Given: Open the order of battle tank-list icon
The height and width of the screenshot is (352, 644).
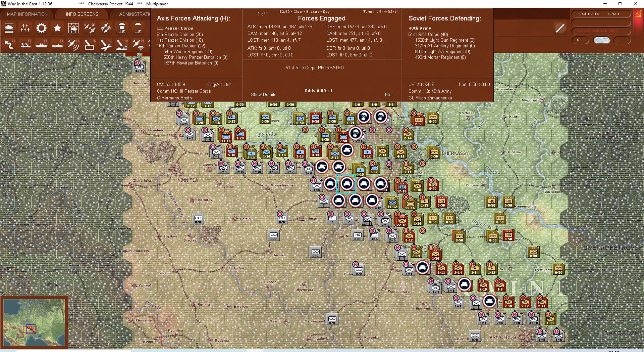Looking at the screenshot, I should tap(9, 28).
